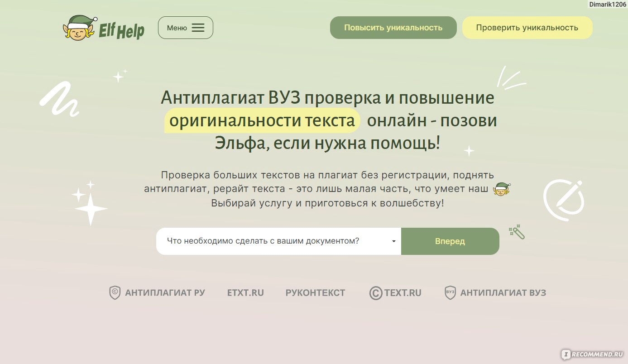This screenshot has width=628, height=364.
Task: Click the line 'Выбирай услугу и приготовься к волшебству!'
Action: [x=327, y=203]
